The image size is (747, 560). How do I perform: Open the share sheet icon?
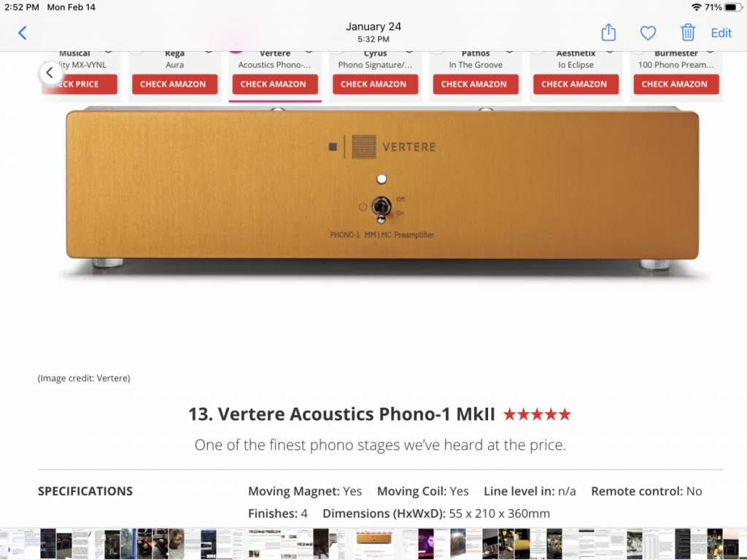click(x=608, y=32)
